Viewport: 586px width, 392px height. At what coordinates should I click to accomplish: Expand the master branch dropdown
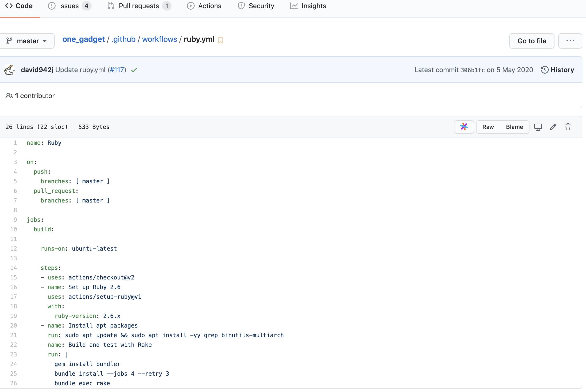pos(27,41)
